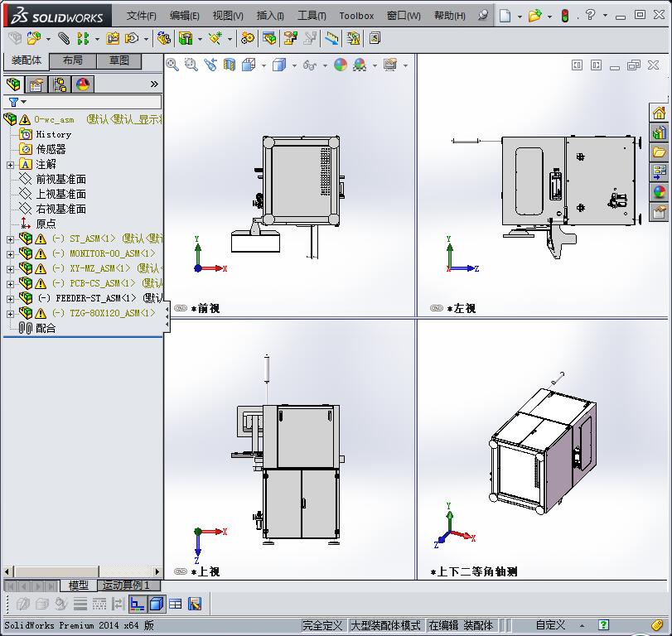Toggle the axes-style icon in bottom toolbar

pos(138,604)
